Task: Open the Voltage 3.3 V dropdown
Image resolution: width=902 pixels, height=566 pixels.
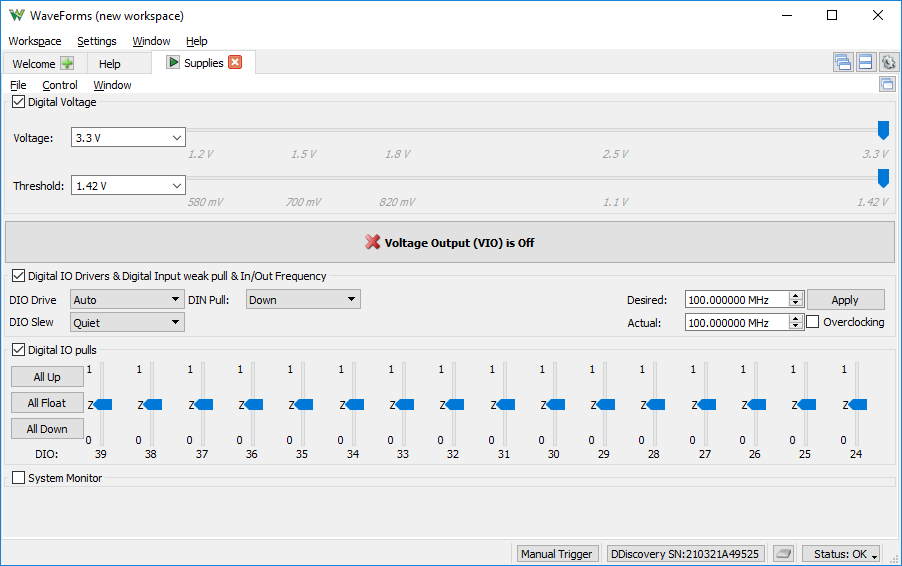Action: click(128, 137)
